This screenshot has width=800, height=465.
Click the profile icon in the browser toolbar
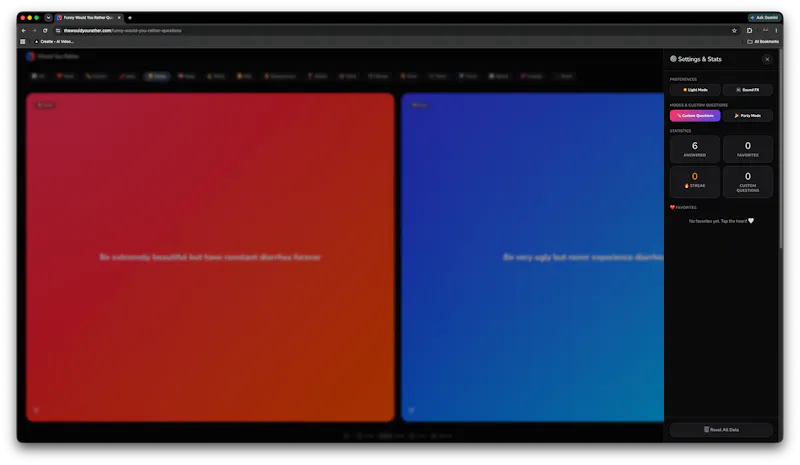765,31
